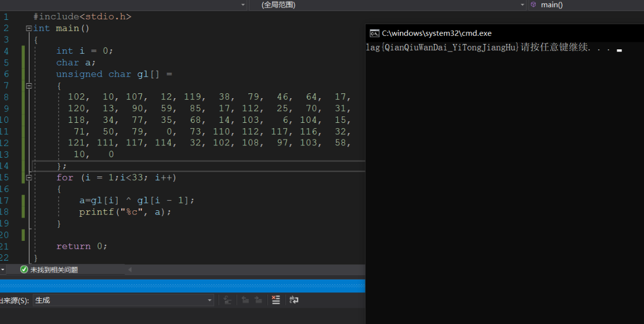Open the dropdown arrow left of 未找到相关问题
This screenshot has height=324, width=644.
3,270
